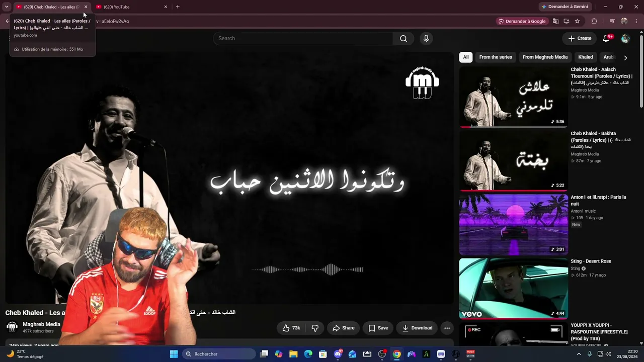Click the YouTube search input field
Screen dimensions: 644x362
pos(303,39)
